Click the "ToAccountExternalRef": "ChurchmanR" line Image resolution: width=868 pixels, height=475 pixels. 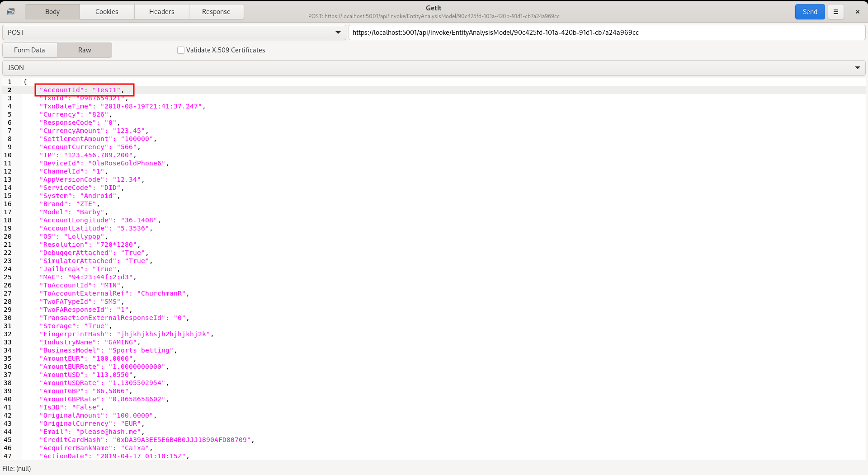(114, 293)
